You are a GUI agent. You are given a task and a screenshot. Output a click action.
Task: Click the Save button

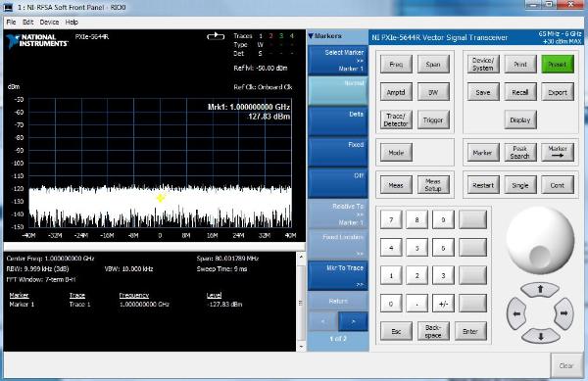pyautogui.click(x=483, y=92)
